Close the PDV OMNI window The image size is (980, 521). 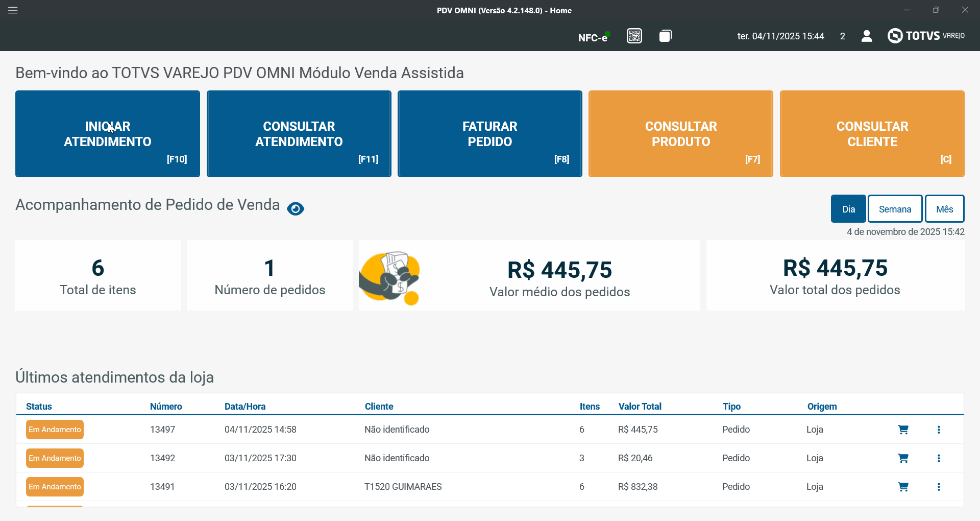coord(965,10)
